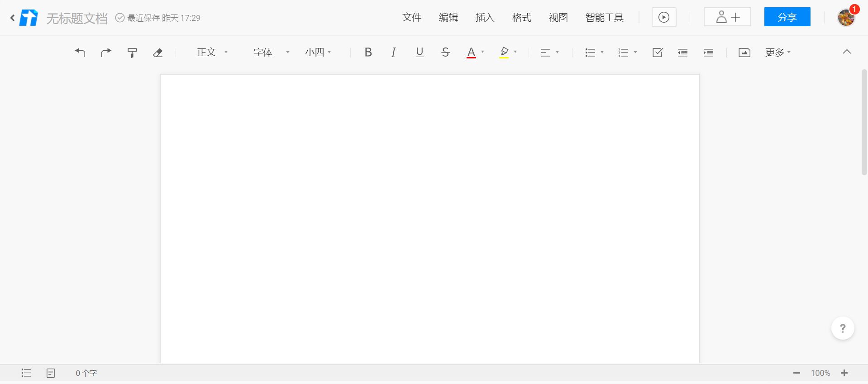
Task: Toggle page view icon in status bar
Action: click(x=51, y=373)
